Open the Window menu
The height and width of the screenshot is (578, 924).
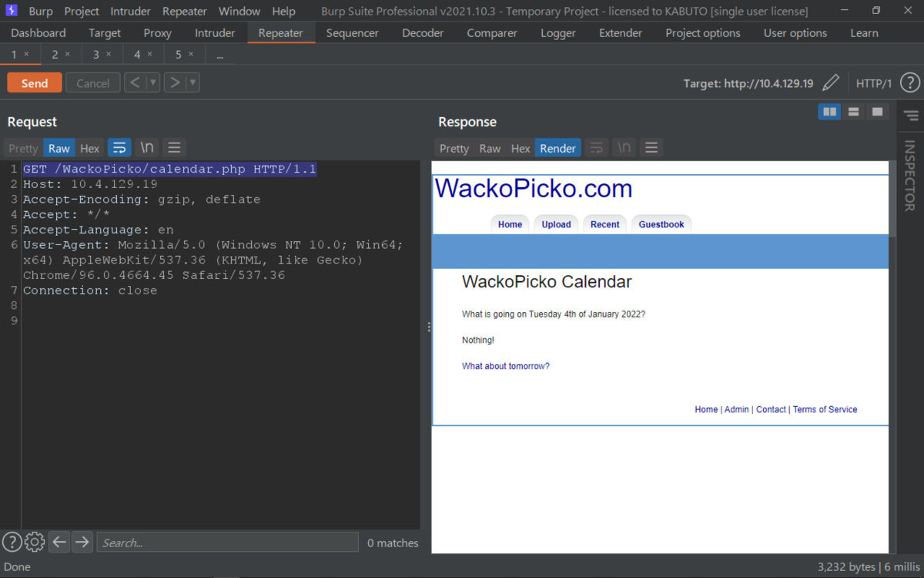pos(239,12)
